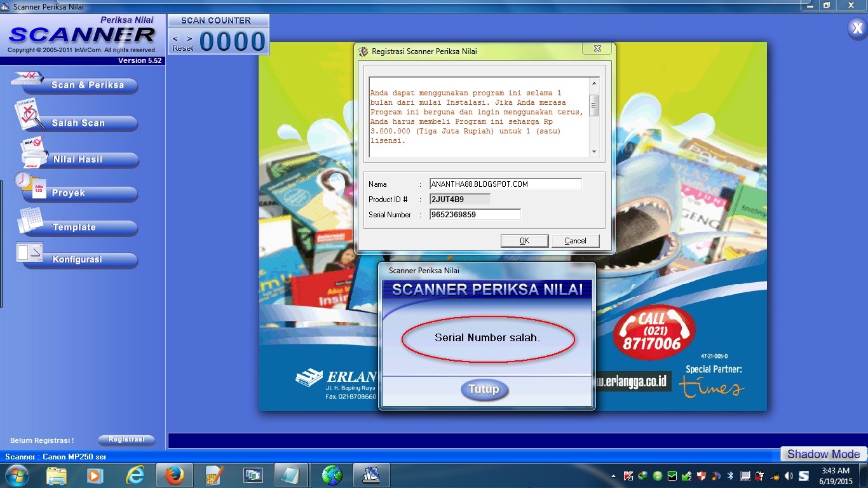Viewport: 868px width, 488px height.
Task: Click the 'Scanner : Canon MP250 ser' status text
Action: pyautogui.click(x=56, y=457)
